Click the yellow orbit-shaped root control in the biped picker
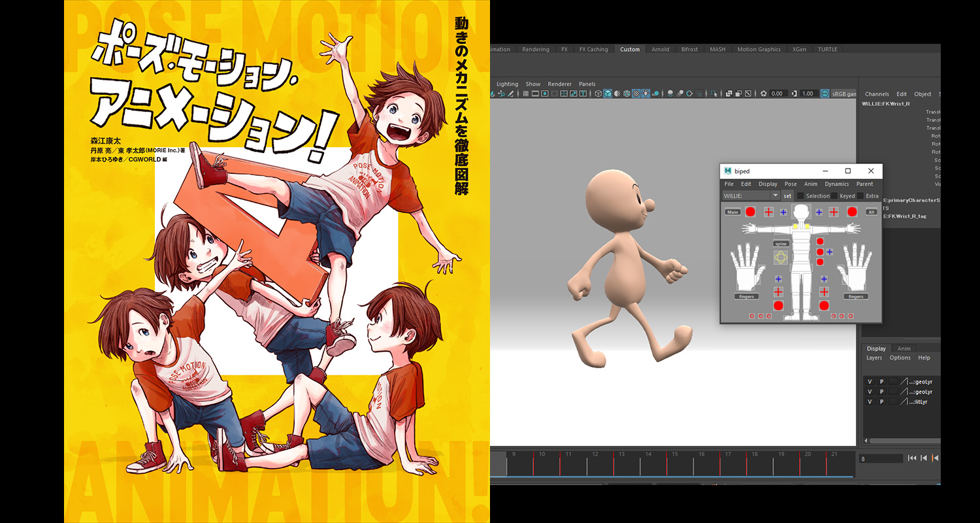980x523 pixels. (781, 257)
